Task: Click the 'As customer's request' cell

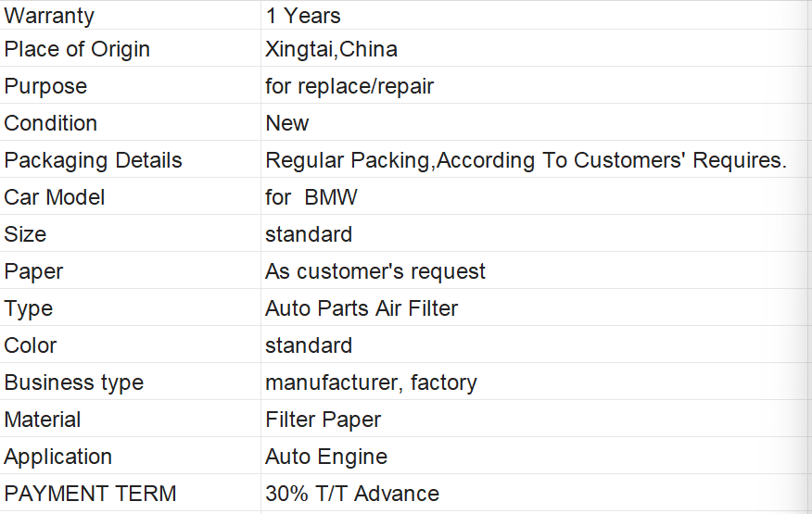Action: point(375,271)
